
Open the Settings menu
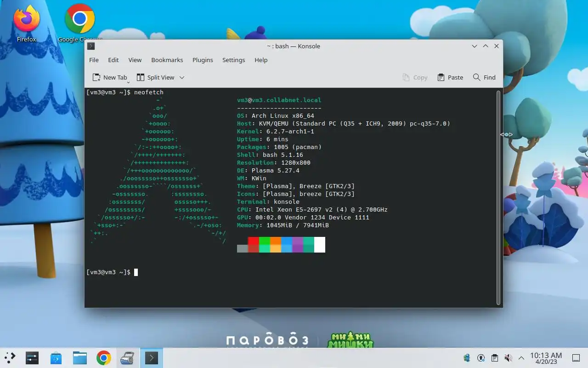(233, 60)
